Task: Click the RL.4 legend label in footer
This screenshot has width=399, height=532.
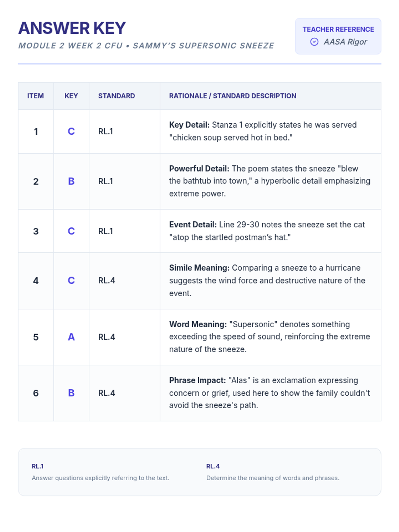Action: click(x=213, y=466)
